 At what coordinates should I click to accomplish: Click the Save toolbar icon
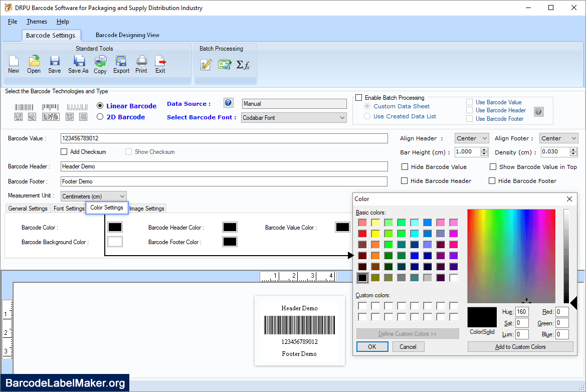pos(54,64)
